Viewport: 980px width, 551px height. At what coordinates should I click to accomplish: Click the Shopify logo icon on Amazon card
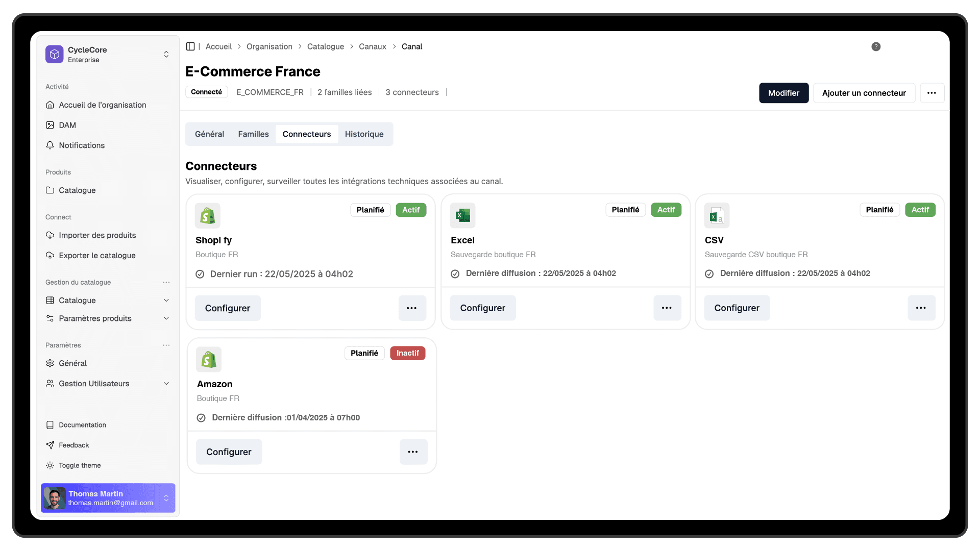coord(208,360)
